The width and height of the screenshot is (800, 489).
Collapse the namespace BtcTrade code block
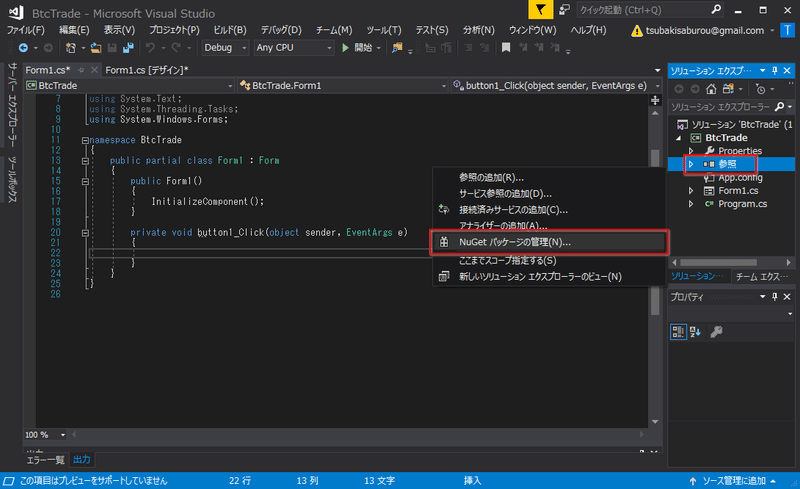85,140
